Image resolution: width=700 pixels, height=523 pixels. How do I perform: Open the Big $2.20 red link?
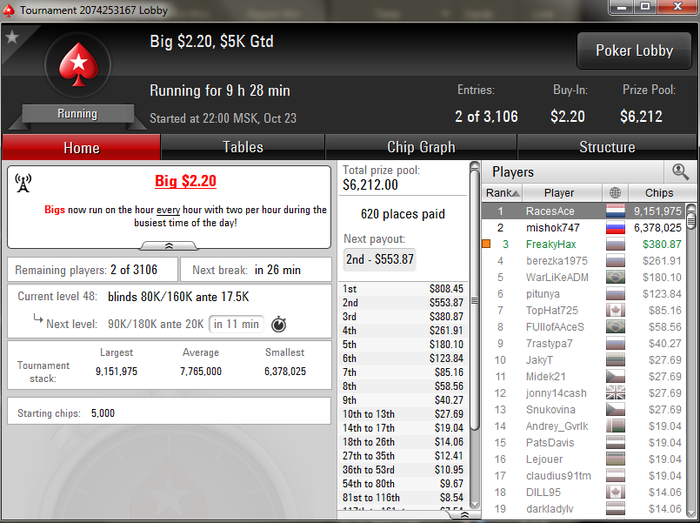click(185, 181)
